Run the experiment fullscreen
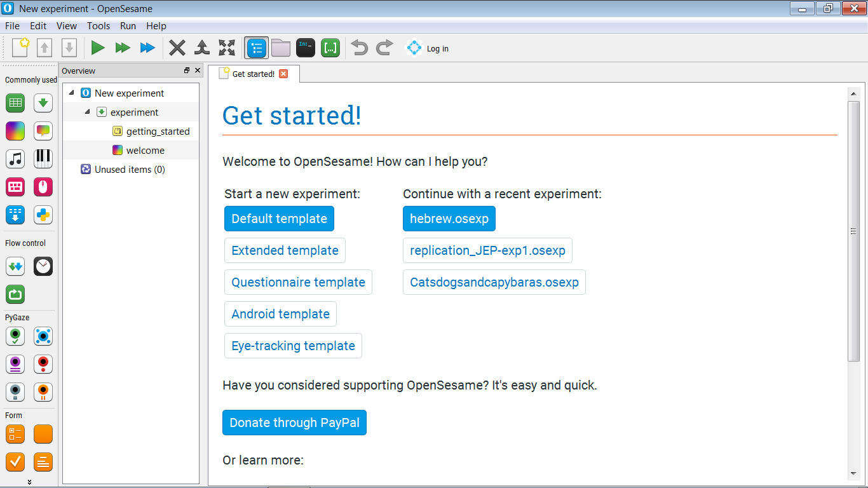 pyautogui.click(x=97, y=48)
